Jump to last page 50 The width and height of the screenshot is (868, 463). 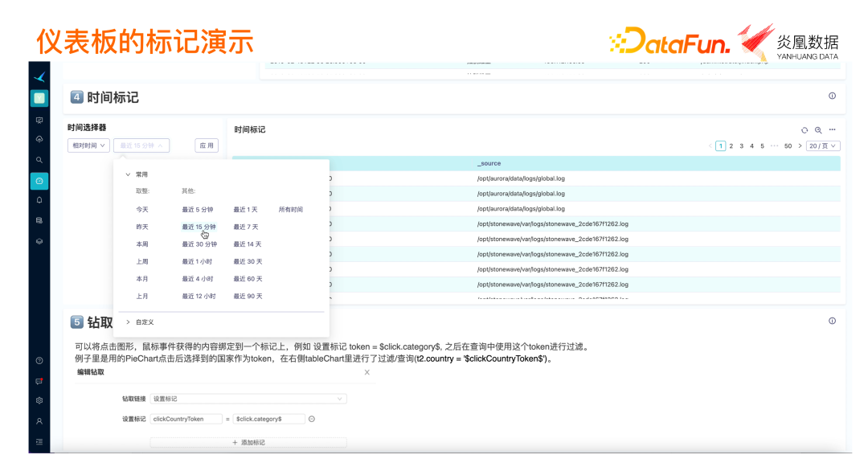(x=788, y=146)
